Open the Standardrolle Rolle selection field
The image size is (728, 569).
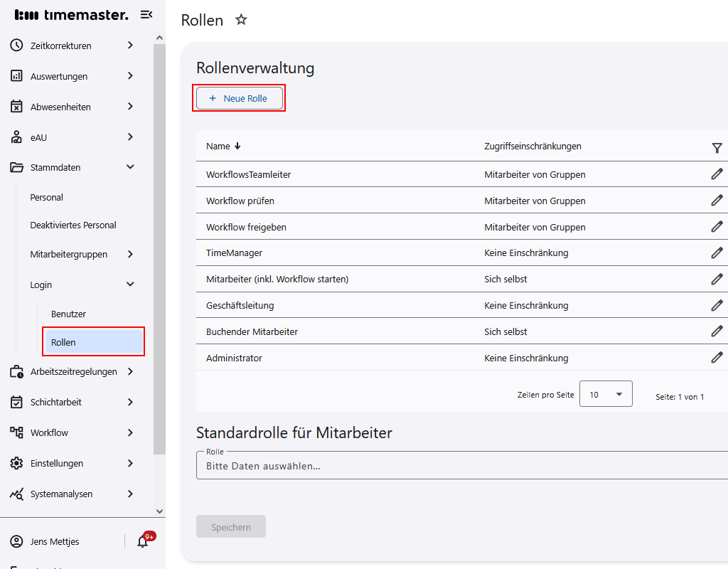(x=462, y=466)
